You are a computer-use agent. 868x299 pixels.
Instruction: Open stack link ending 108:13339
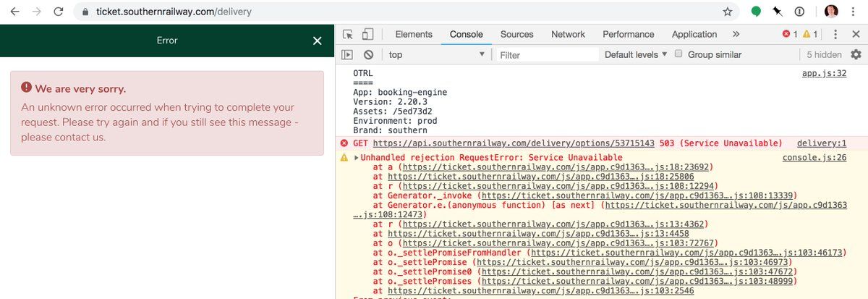tap(637, 195)
